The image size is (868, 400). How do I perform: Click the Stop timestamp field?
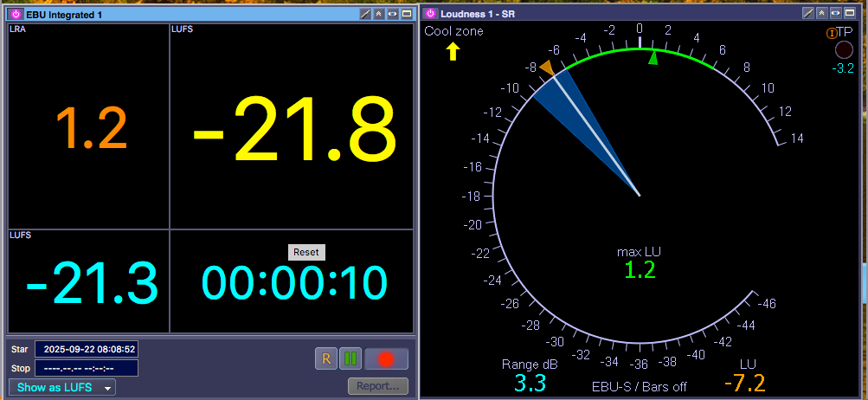click(x=87, y=368)
